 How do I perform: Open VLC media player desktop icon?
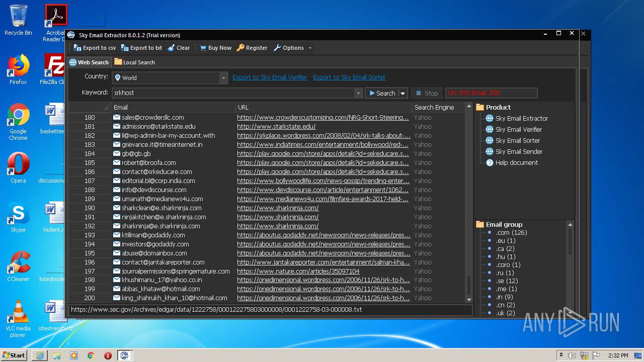[x=18, y=319]
